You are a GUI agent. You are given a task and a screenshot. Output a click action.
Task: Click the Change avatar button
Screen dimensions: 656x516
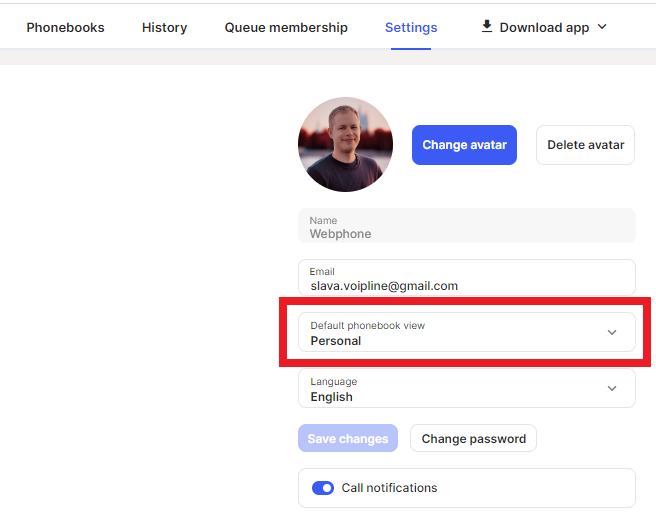[x=464, y=145]
